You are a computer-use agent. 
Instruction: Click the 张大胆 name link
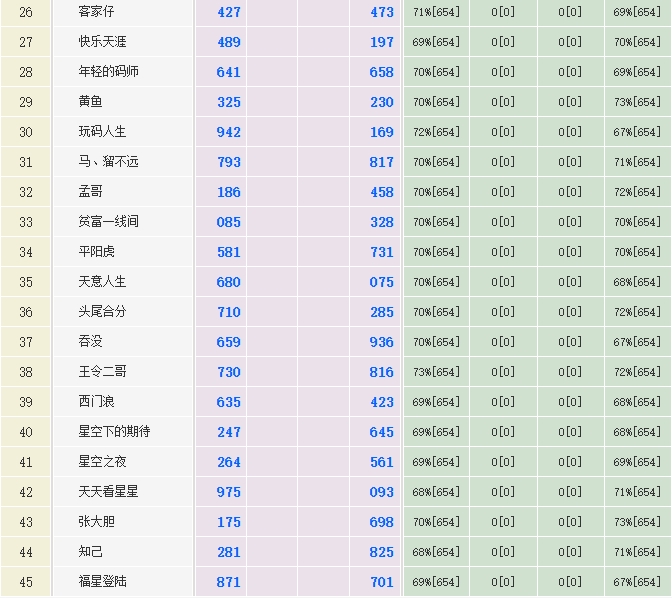tap(97, 522)
